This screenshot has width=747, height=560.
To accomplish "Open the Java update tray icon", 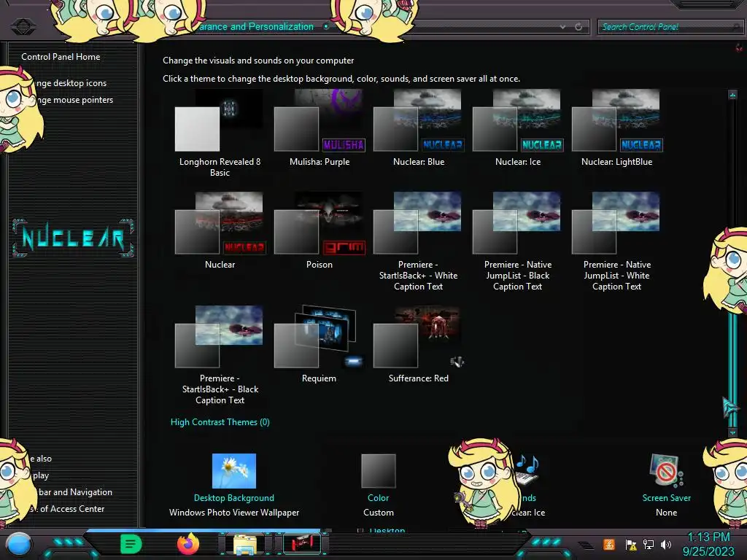I will click(609, 544).
